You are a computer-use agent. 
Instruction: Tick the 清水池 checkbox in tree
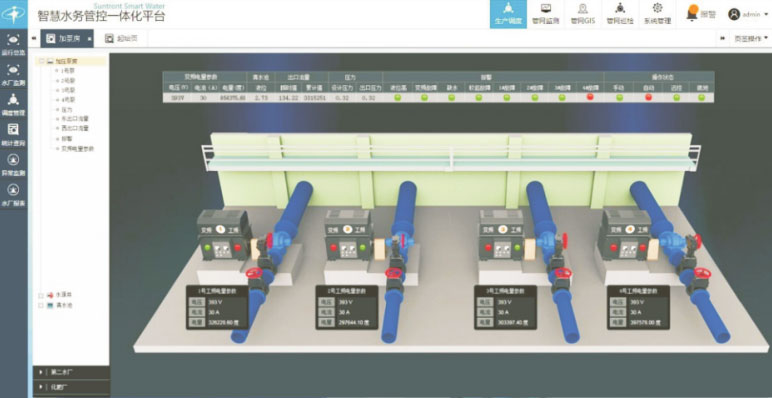coord(41,305)
